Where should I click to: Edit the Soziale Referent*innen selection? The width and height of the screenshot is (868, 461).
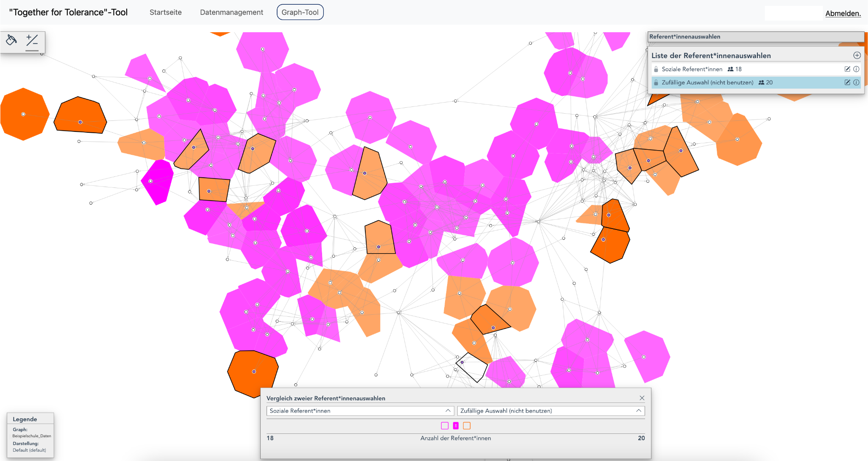pos(847,69)
